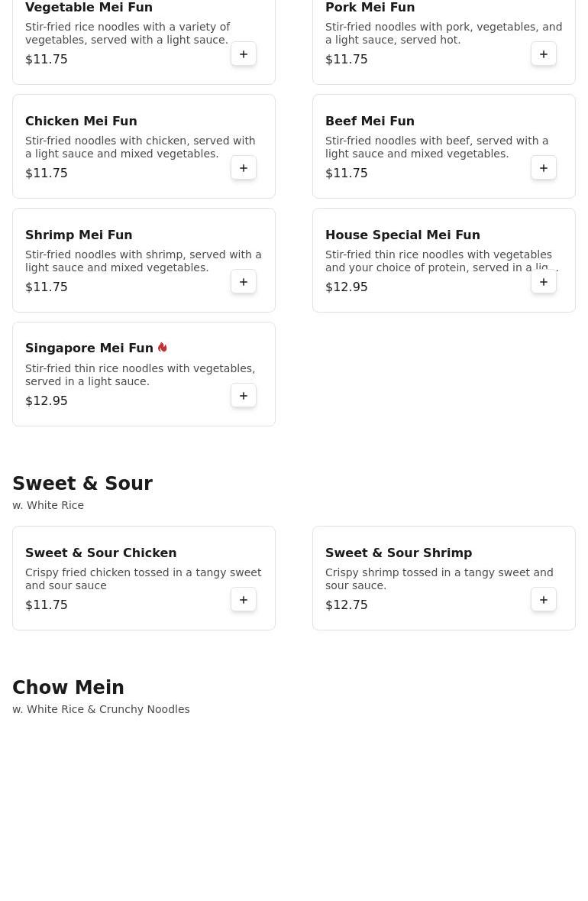Image resolution: width=588 pixels, height=901 pixels.
Task: Add Singapore Mei Fun to order
Action: pyautogui.click(x=244, y=396)
